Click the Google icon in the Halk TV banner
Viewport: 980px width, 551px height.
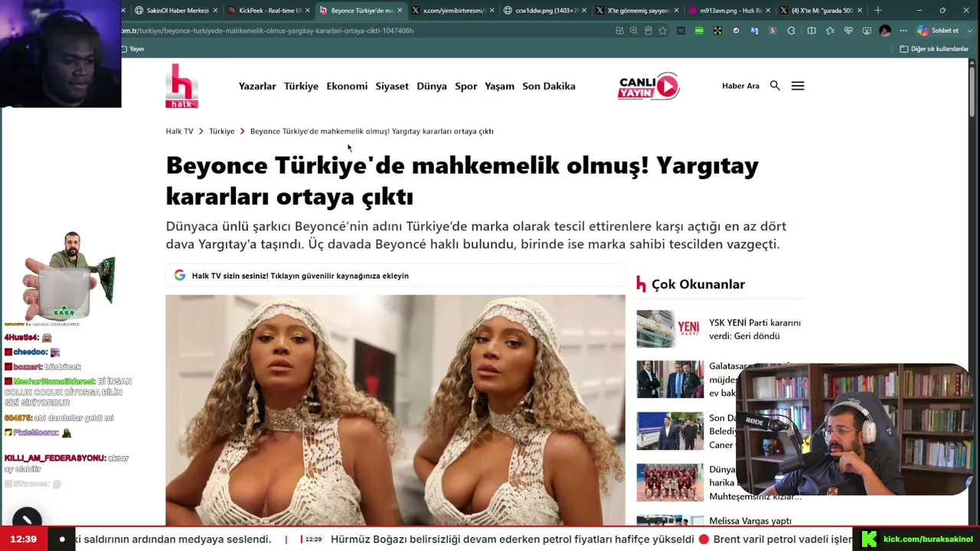180,275
